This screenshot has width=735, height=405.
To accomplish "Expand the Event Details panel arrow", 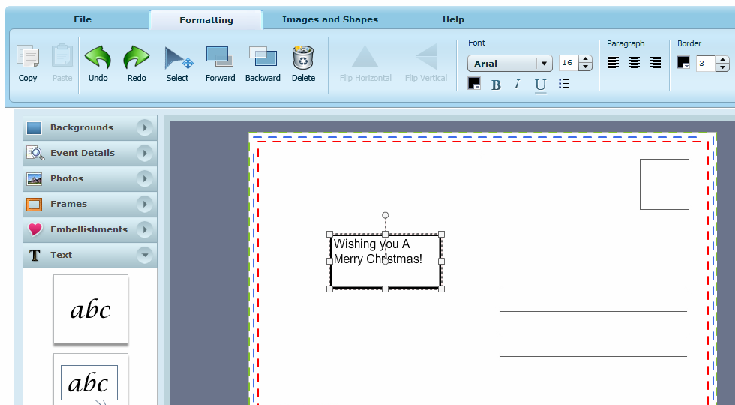I will (x=144, y=153).
